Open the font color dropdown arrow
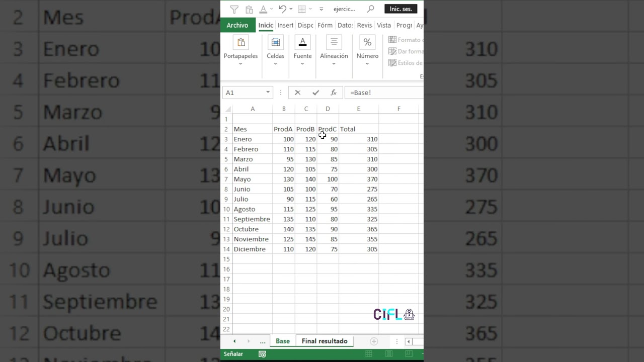Viewport: 644px width, 362px height. pos(272,9)
